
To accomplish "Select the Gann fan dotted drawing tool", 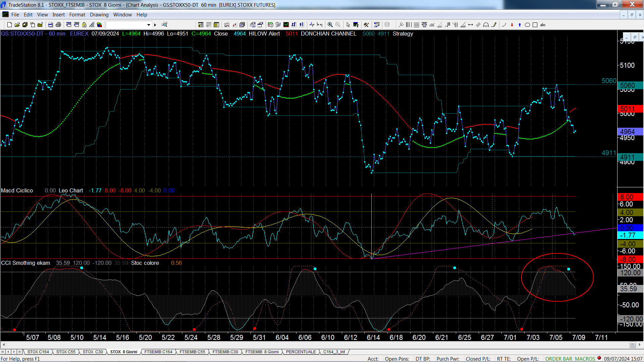I will click(440, 25).
